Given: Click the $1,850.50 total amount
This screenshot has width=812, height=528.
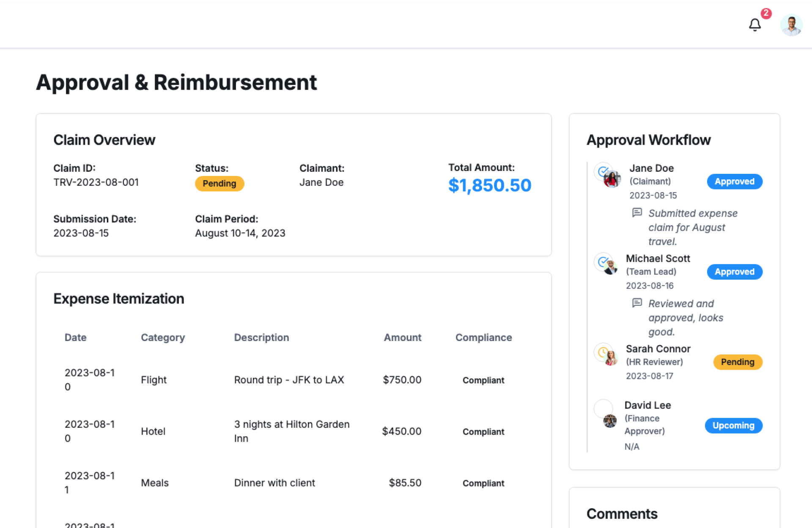Looking at the screenshot, I should 489,185.
